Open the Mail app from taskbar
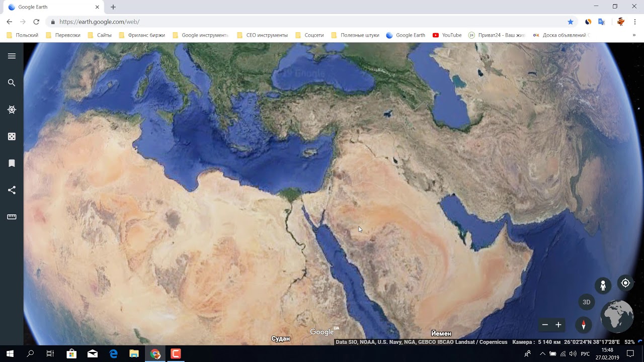The width and height of the screenshot is (644, 362). tap(93, 354)
